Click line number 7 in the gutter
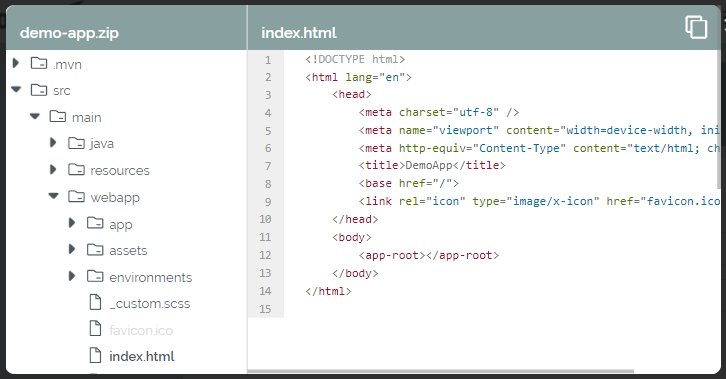The width and height of the screenshot is (726, 379). click(x=268, y=166)
